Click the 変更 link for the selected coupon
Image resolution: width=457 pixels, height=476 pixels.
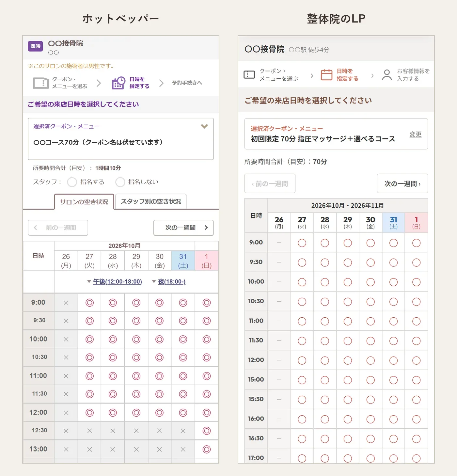coord(416,134)
